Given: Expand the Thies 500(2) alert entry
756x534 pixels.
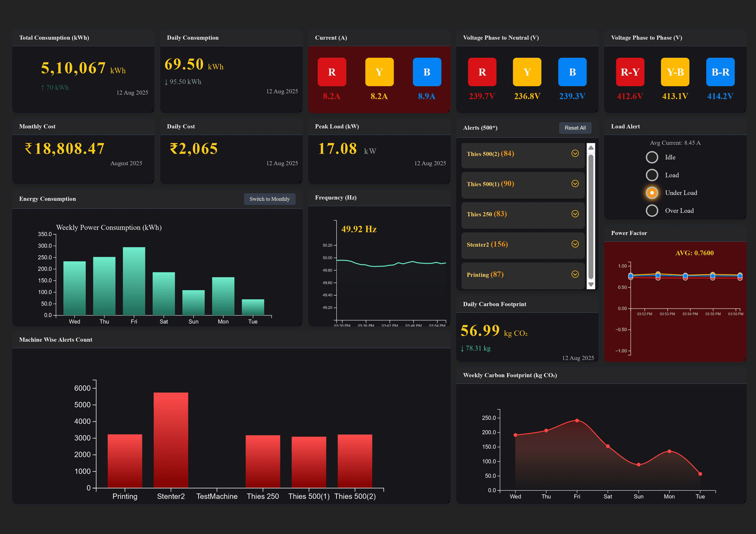Looking at the screenshot, I should (x=575, y=154).
